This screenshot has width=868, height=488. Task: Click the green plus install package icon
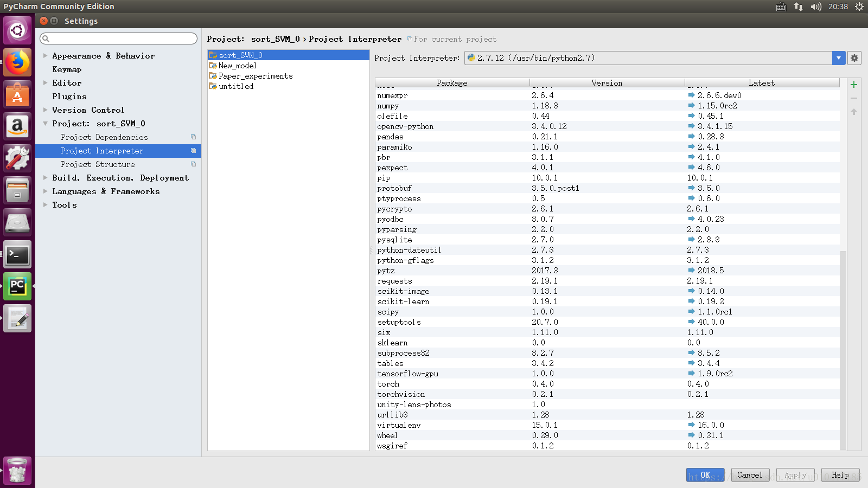click(x=854, y=85)
